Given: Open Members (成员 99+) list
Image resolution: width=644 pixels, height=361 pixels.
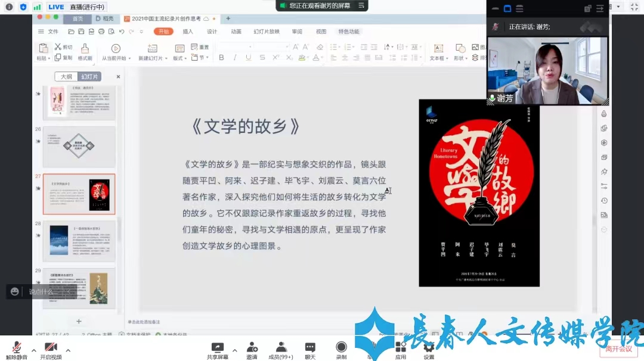Looking at the screenshot, I should [281, 351].
